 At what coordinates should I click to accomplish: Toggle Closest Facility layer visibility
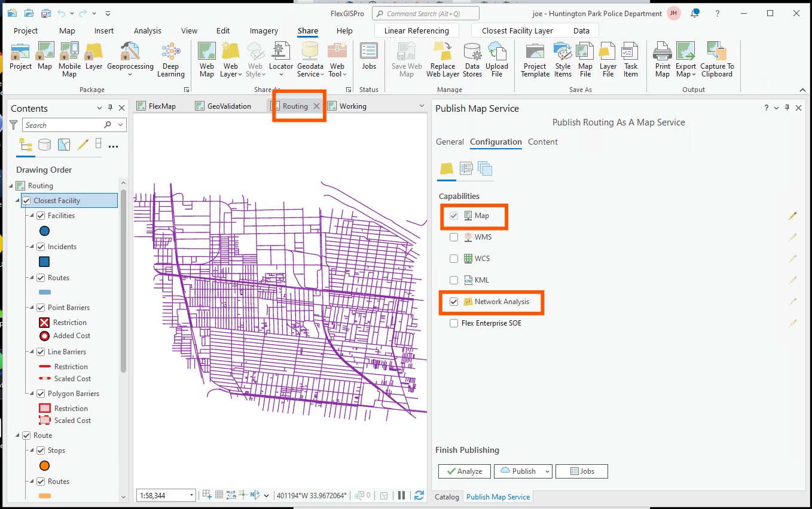click(26, 201)
